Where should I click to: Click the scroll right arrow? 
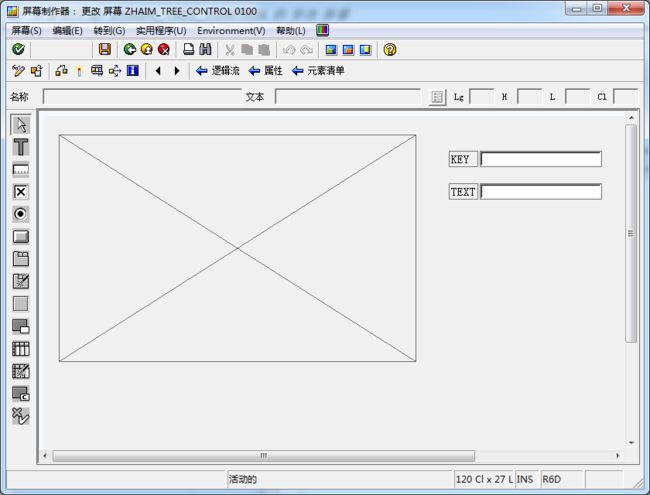pyautogui.click(x=618, y=456)
